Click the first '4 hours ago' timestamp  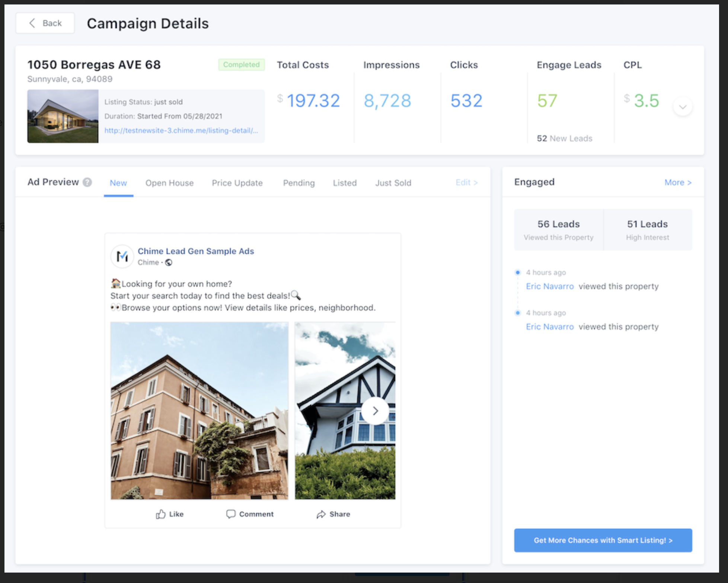(546, 273)
